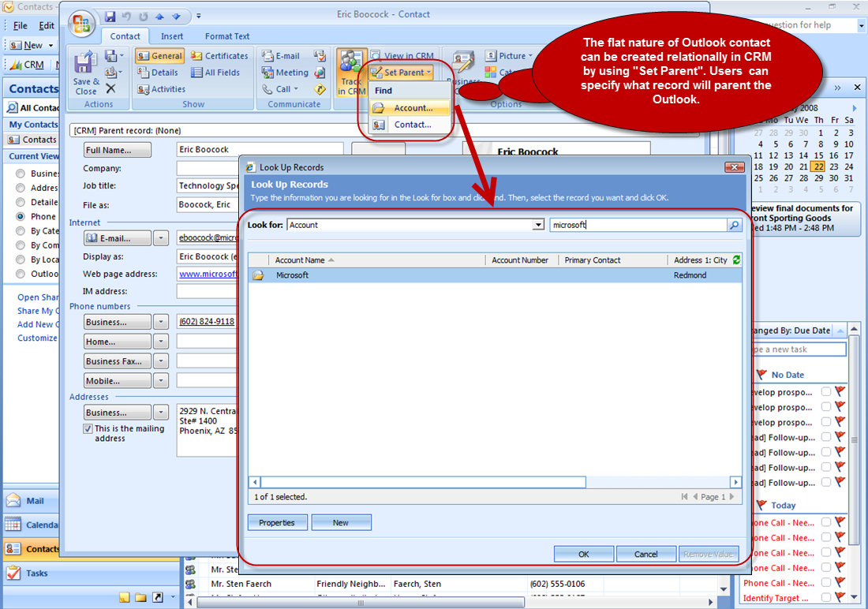
Task: Expand the Home phone type dropdown arrow
Action: 160,342
